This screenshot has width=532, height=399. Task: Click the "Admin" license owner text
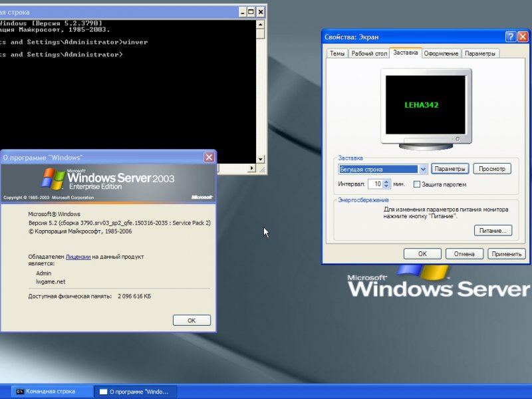pyautogui.click(x=43, y=273)
